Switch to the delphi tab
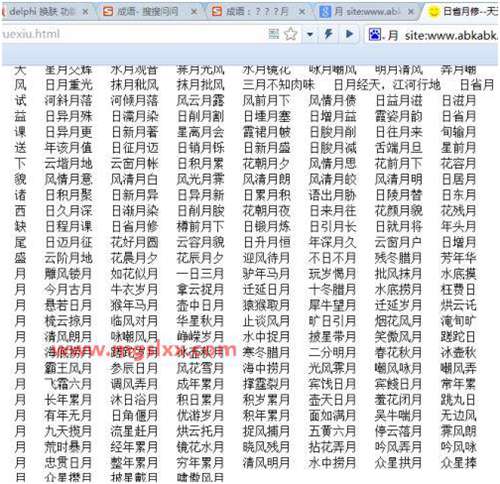500x484 pixels. point(42,12)
